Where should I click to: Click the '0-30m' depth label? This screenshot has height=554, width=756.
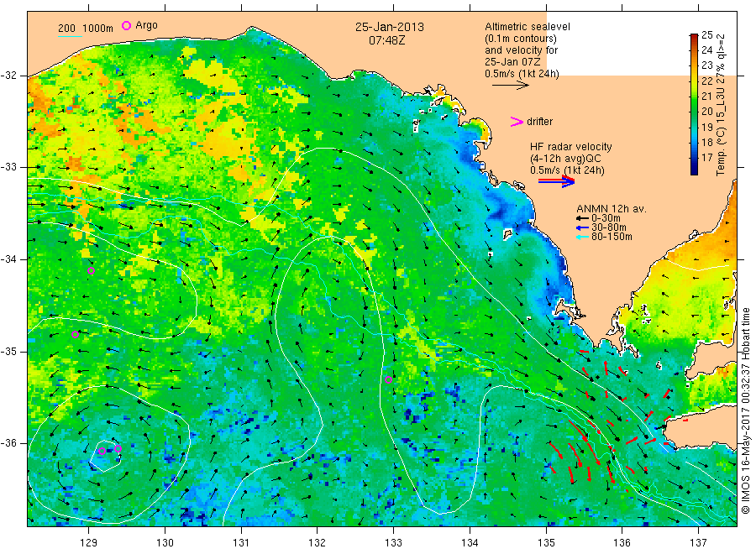pyautogui.click(x=606, y=219)
